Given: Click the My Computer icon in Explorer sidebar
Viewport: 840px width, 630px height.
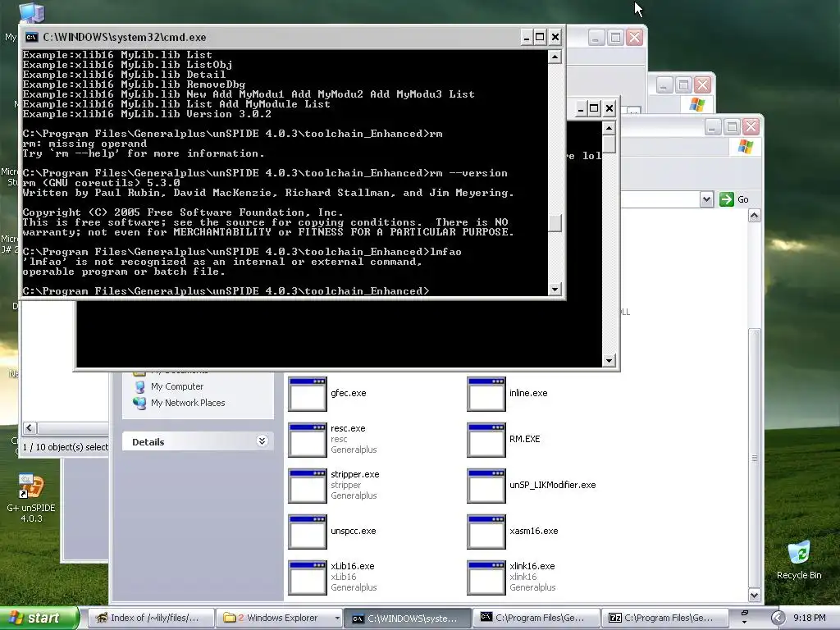Looking at the screenshot, I should pos(139,386).
